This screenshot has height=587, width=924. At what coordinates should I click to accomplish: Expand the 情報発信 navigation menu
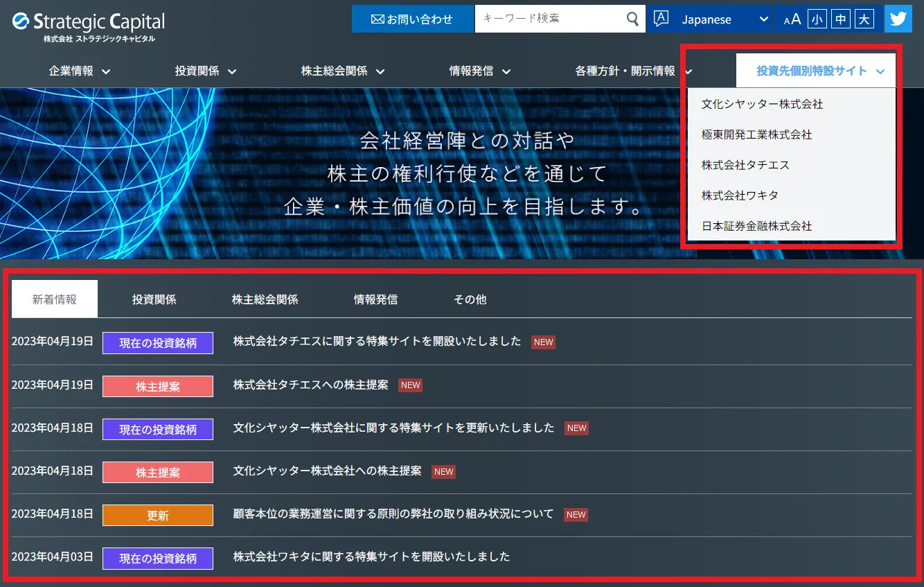pos(480,71)
